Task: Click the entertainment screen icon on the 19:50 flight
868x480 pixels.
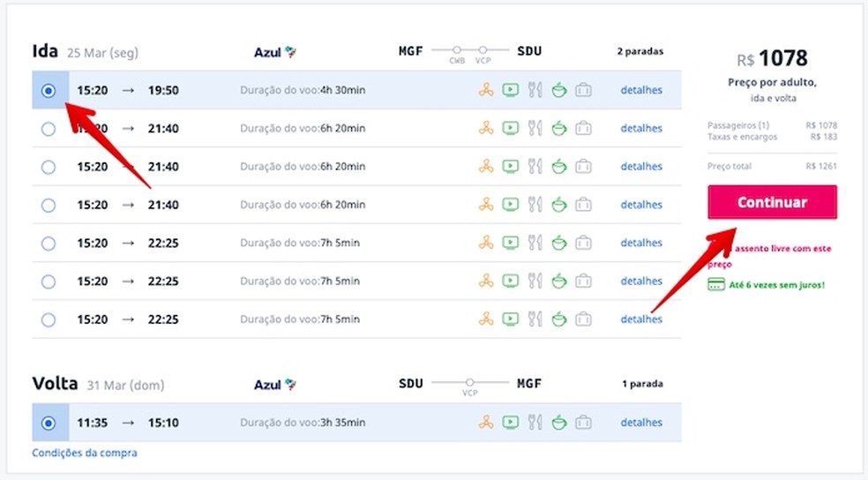Action: click(510, 90)
